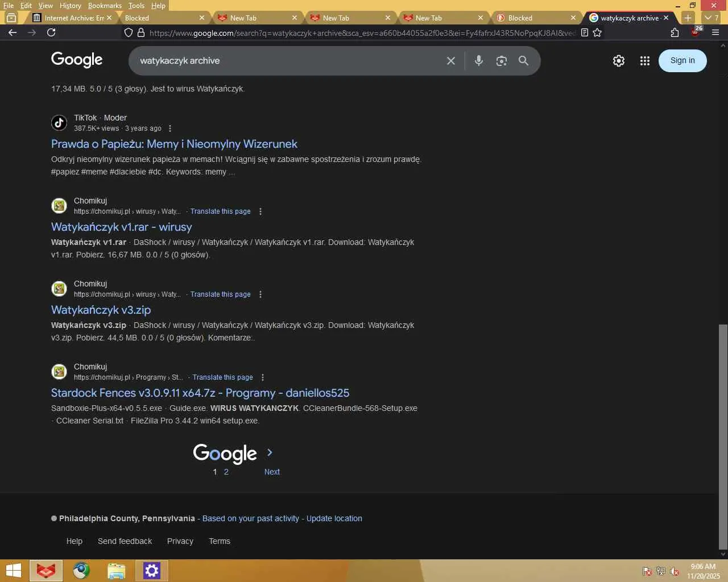Open more options for Stardock Fences result

coord(263,377)
